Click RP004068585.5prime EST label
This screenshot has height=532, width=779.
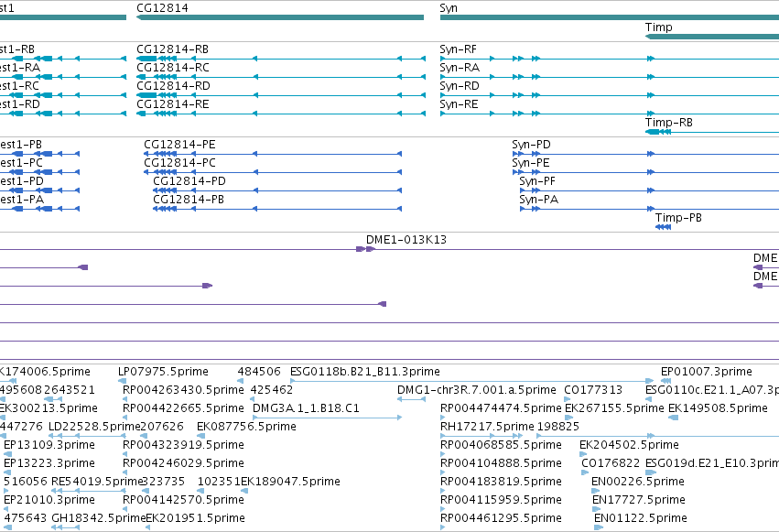(x=501, y=445)
